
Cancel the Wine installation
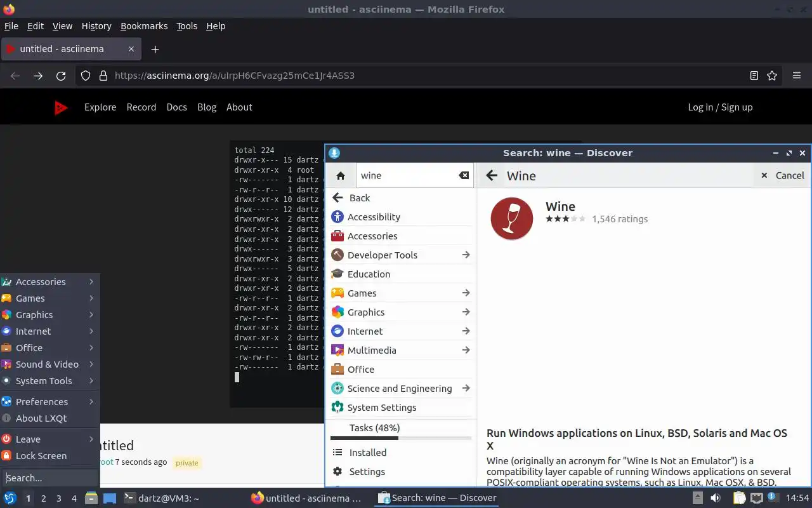782,176
